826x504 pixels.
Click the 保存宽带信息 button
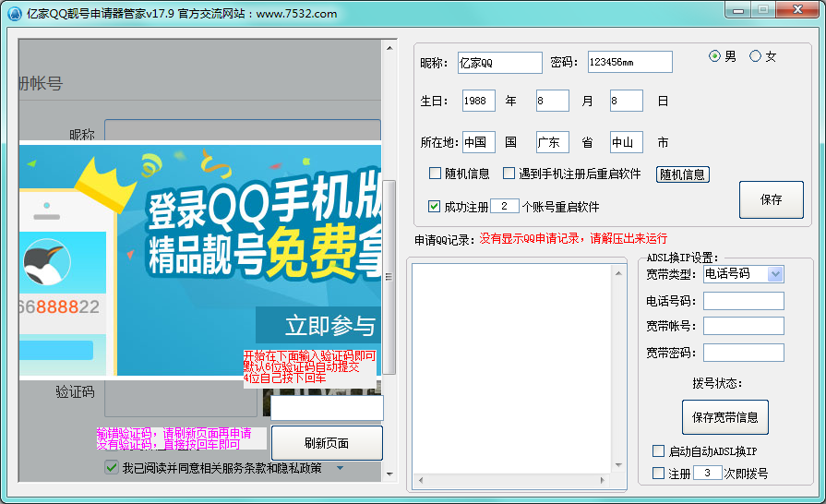coord(724,417)
